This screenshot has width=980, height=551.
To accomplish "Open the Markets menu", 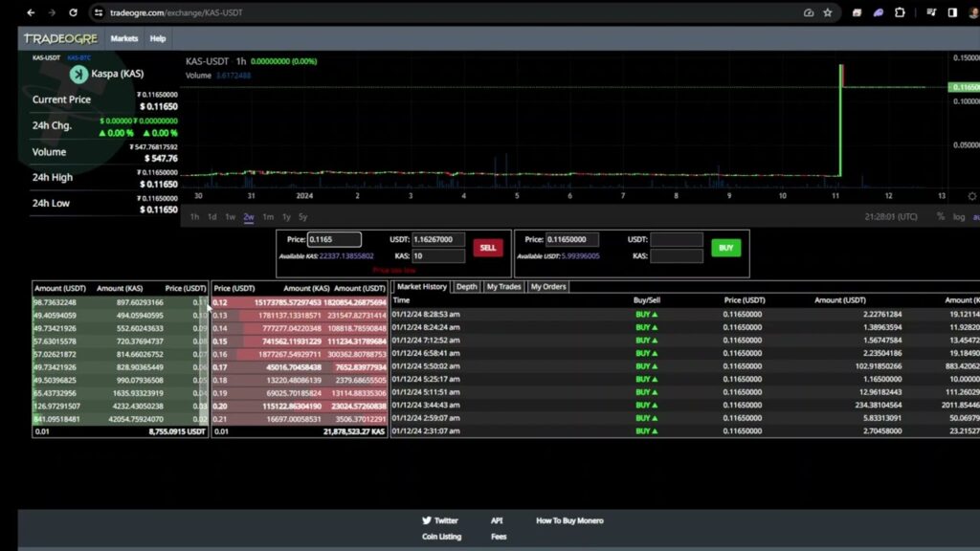I will point(123,38).
